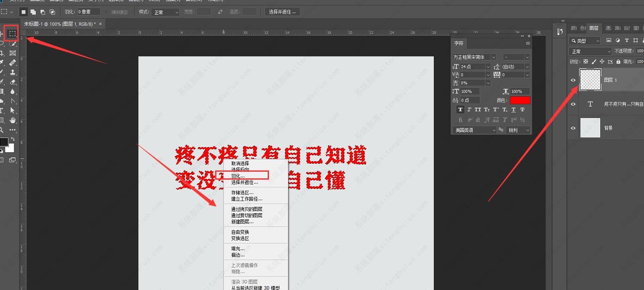Viewport: 644px width, 290px height.
Task: Click the 选择并遮住 button in options bar
Action: click(282, 12)
